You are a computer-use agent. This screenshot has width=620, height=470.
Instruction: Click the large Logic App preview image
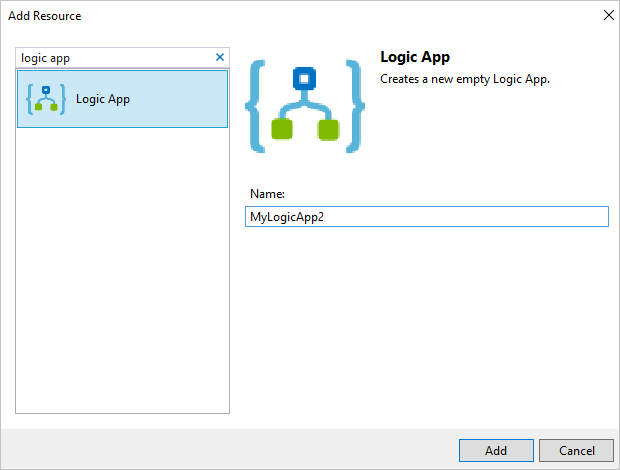pos(305,106)
